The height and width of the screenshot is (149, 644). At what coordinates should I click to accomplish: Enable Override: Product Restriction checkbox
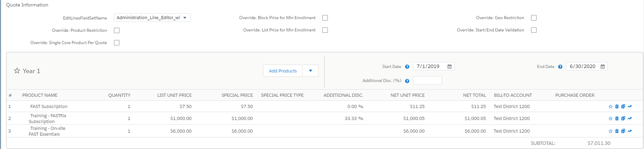point(117,30)
